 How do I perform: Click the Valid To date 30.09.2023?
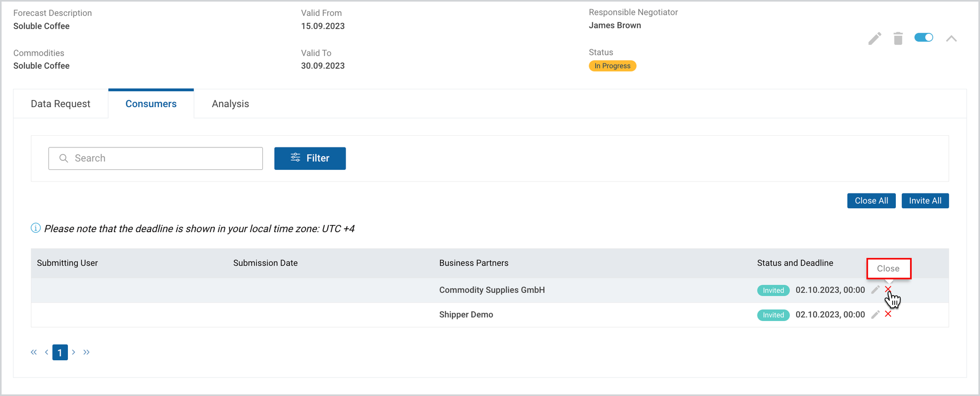tap(323, 66)
